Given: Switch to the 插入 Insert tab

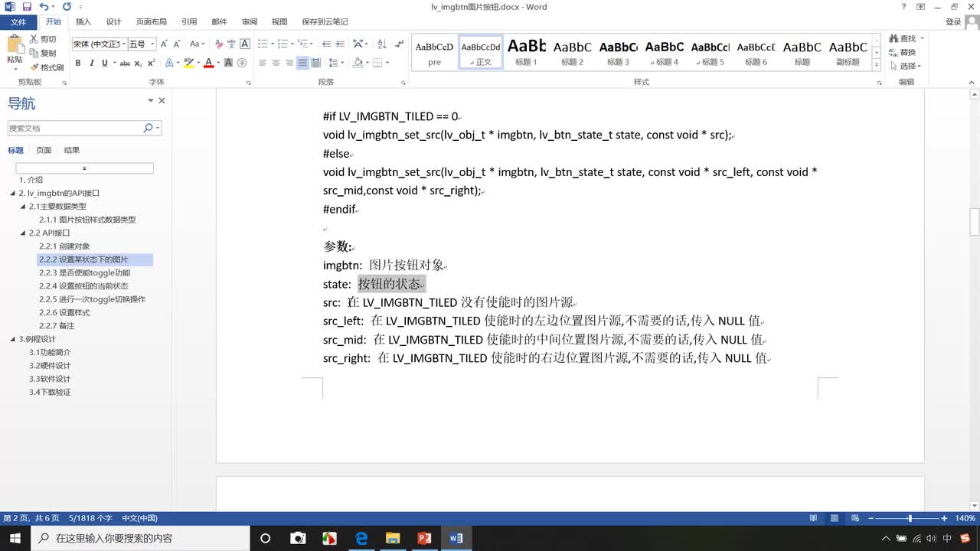Looking at the screenshot, I should click(83, 22).
